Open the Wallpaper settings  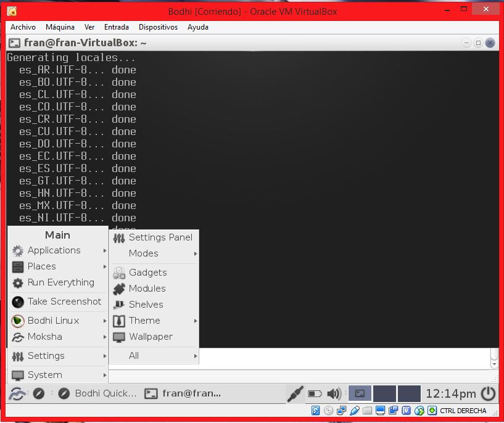151,337
